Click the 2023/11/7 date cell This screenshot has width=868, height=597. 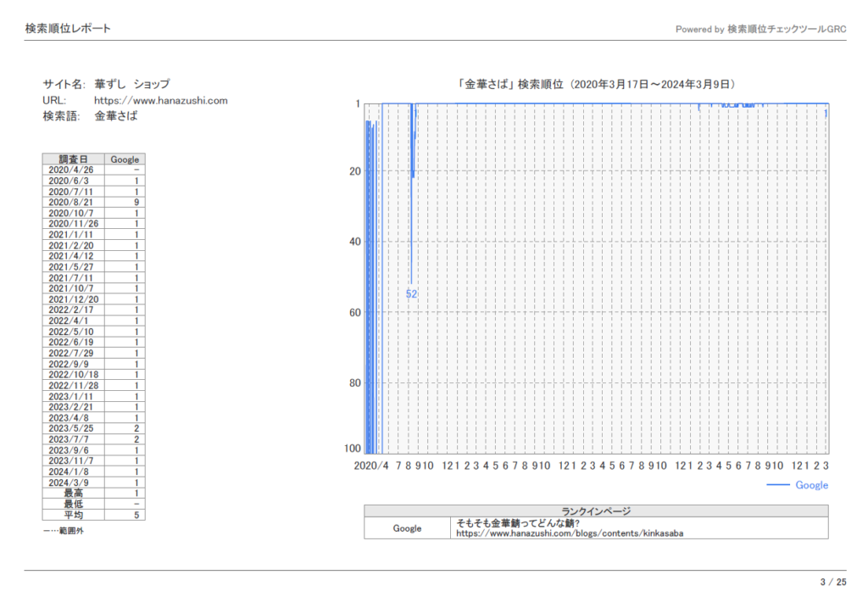pyautogui.click(x=73, y=461)
